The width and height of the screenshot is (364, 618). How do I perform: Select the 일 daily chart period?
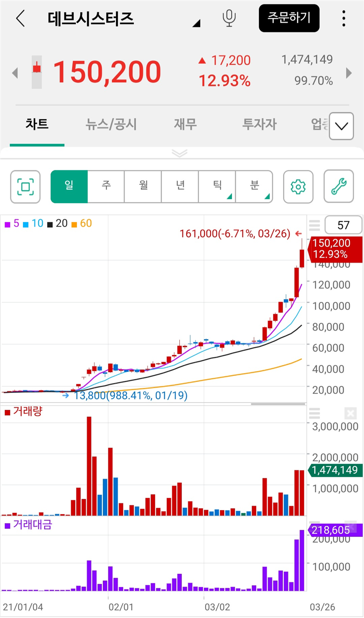pyautogui.click(x=69, y=186)
